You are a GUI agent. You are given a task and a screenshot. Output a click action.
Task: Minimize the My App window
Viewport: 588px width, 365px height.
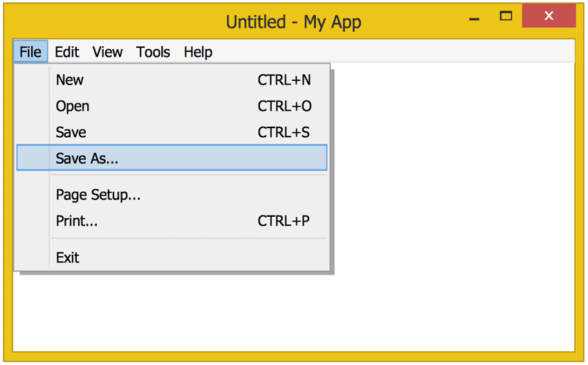click(x=475, y=16)
